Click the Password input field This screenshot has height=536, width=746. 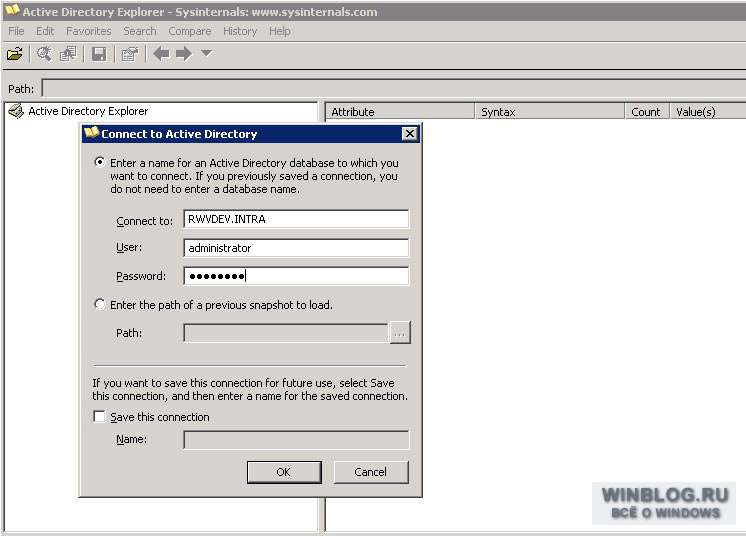click(296, 276)
